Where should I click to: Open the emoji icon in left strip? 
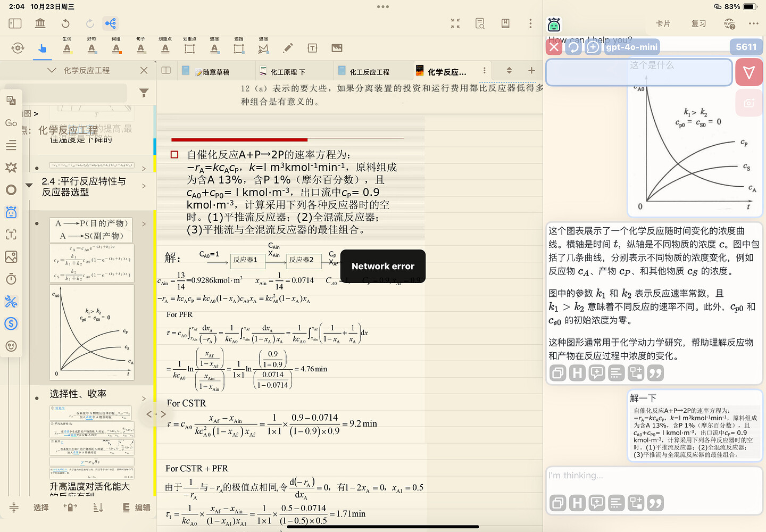[11, 346]
